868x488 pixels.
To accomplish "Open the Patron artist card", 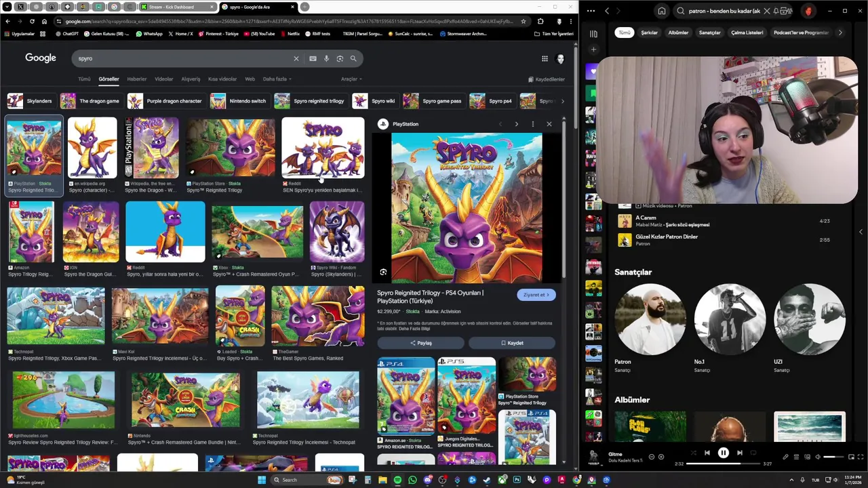I will click(649, 329).
